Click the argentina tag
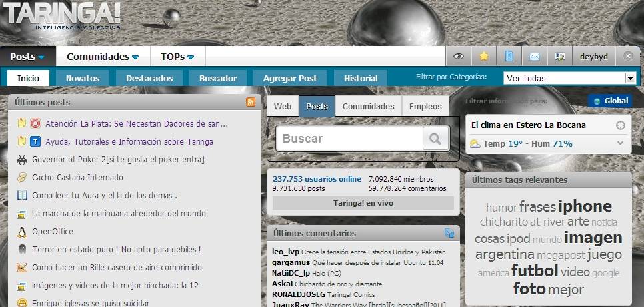The height and width of the screenshot is (307, 644). (505, 255)
